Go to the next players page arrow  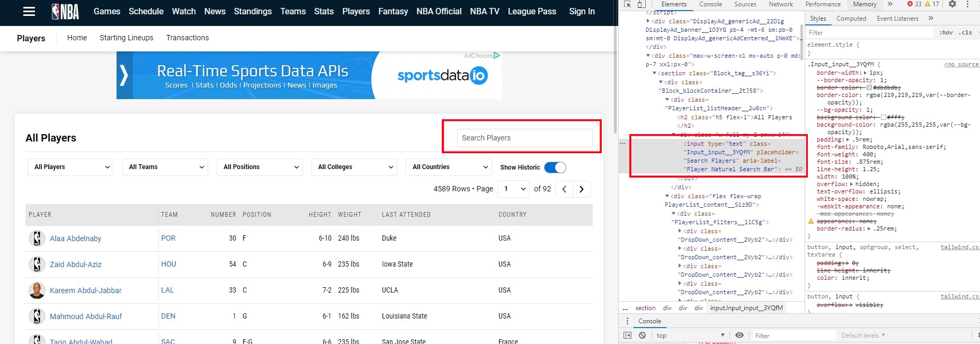[582, 189]
